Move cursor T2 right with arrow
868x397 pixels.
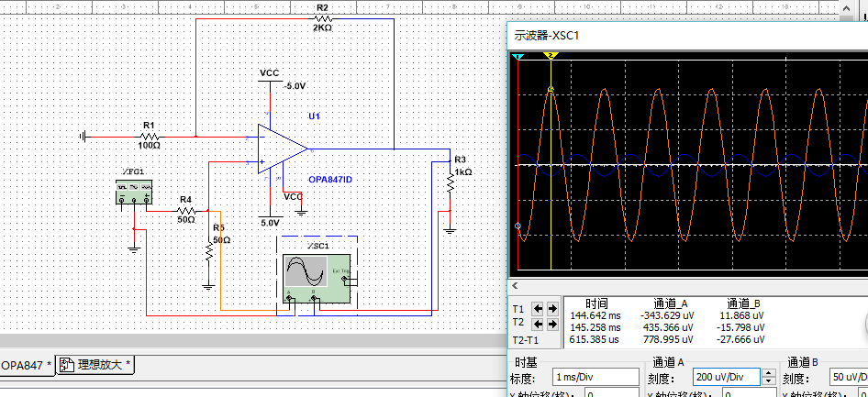point(552,324)
